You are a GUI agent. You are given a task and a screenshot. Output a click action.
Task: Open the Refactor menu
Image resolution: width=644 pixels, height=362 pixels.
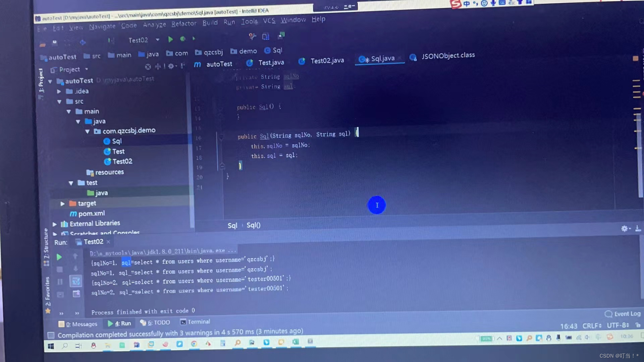click(184, 24)
